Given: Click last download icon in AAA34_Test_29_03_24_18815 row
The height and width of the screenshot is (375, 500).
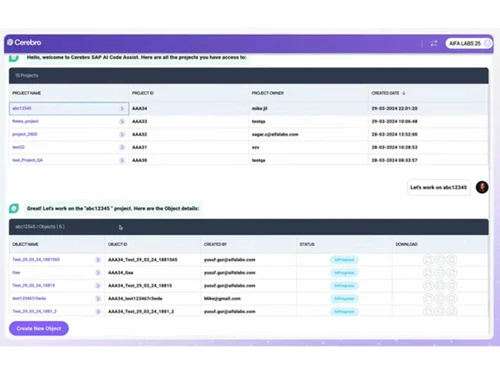Looking at the screenshot, I should (x=452, y=286).
